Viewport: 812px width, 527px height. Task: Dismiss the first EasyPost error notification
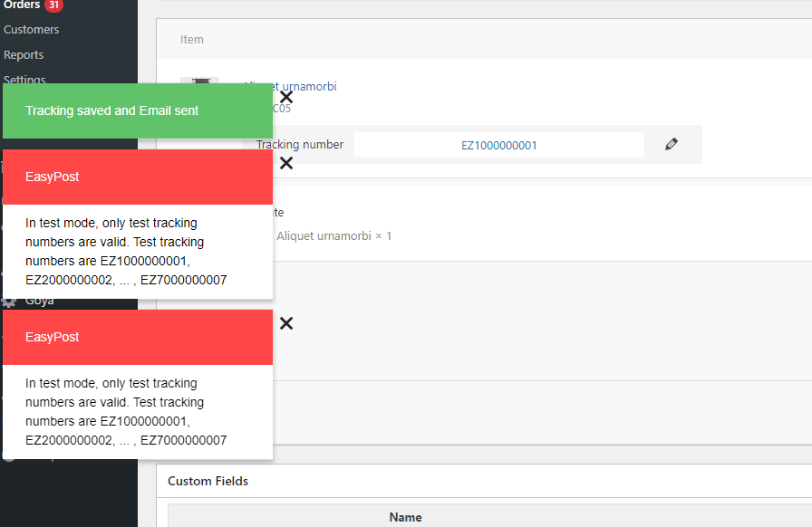[285, 163]
